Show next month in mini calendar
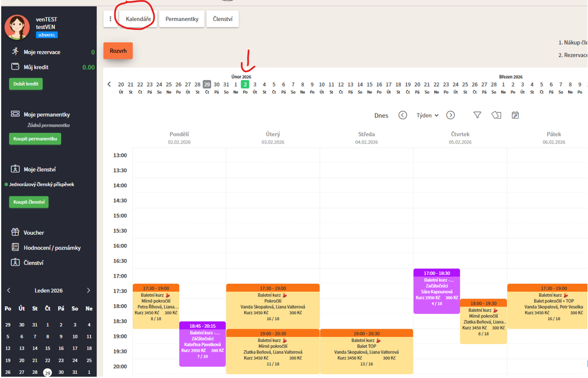The image size is (588, 378). click(89, 290)
